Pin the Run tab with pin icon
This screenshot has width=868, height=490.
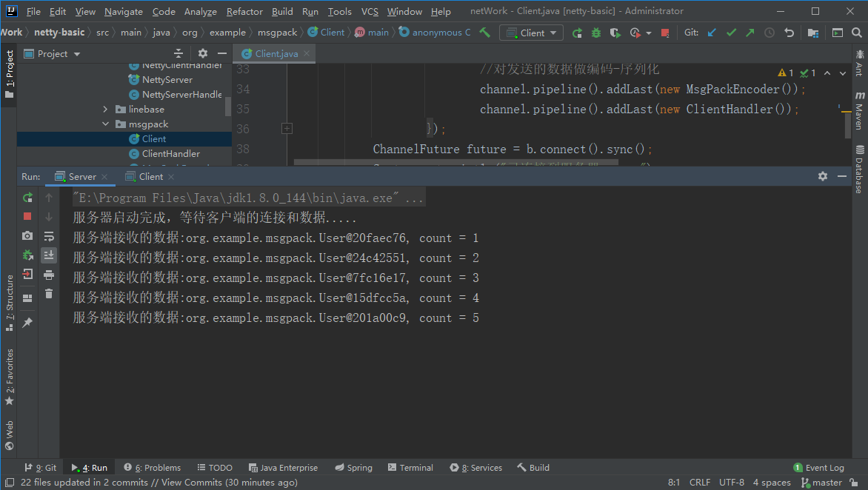pyautogui.click(x=27, y=323)
